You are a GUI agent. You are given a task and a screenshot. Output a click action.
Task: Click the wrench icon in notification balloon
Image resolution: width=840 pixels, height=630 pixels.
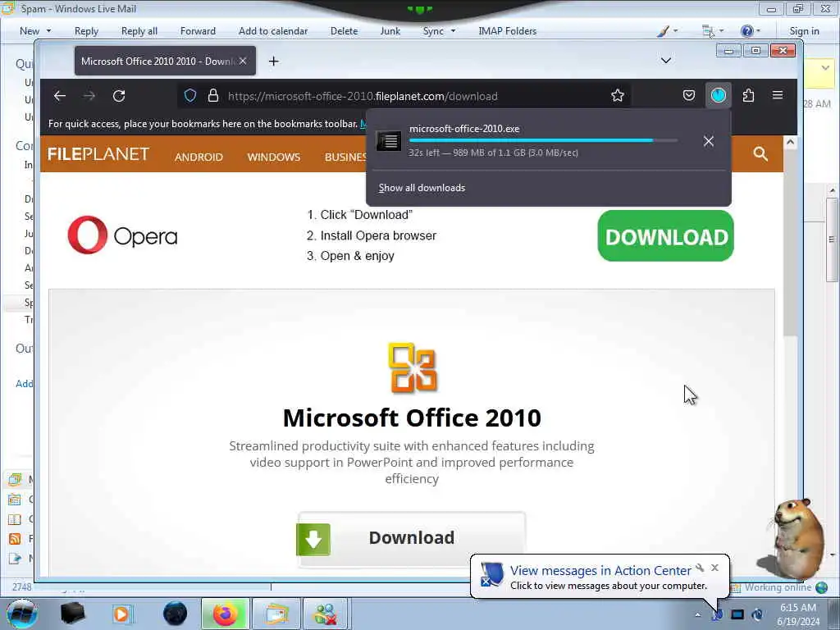pos(700,568)
